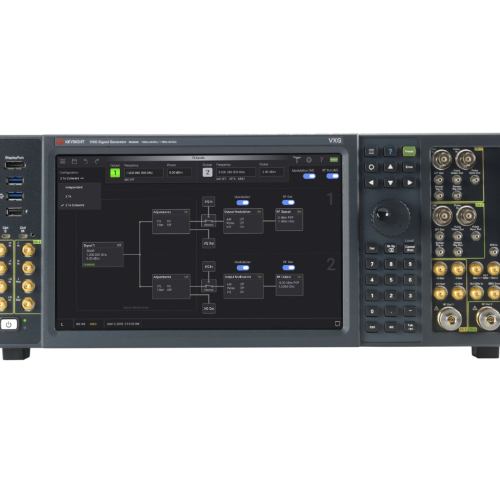Image resolution: width=500 pixels, height=500 pixels.
Task: Tap the channel 2 I/Q In block
Action: pyautogui.click(x=209, y=267)
